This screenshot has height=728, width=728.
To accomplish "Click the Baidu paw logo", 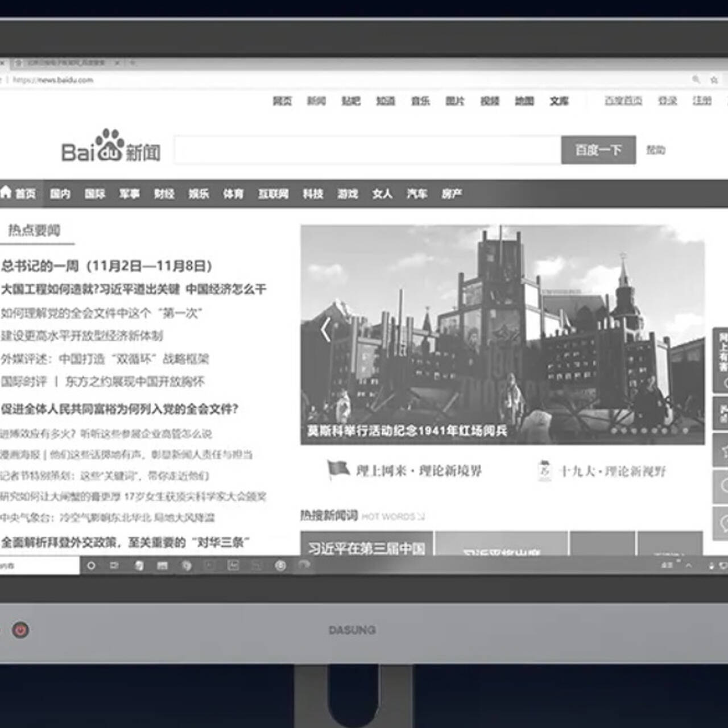I will 110,145.
